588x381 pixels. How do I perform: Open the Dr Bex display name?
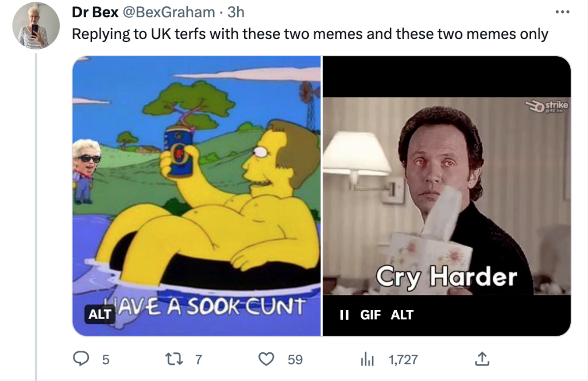95,13
